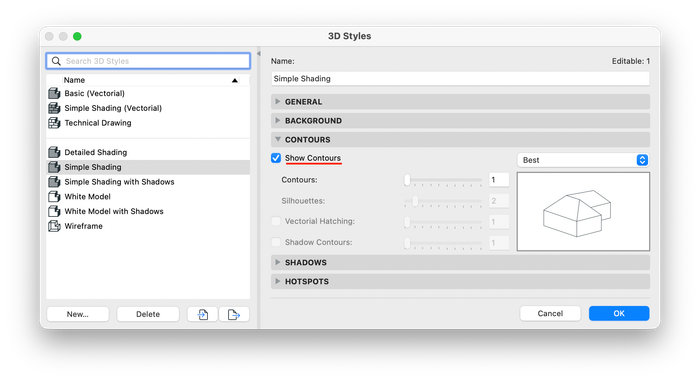The image size is (700, 381).
Task: Click the Shadow Contours value field
Action: coord(499,243)
